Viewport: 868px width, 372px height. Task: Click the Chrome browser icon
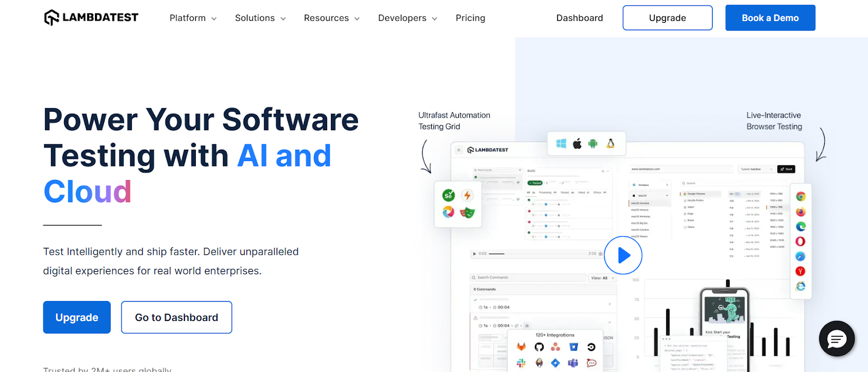tap(801, 196)
